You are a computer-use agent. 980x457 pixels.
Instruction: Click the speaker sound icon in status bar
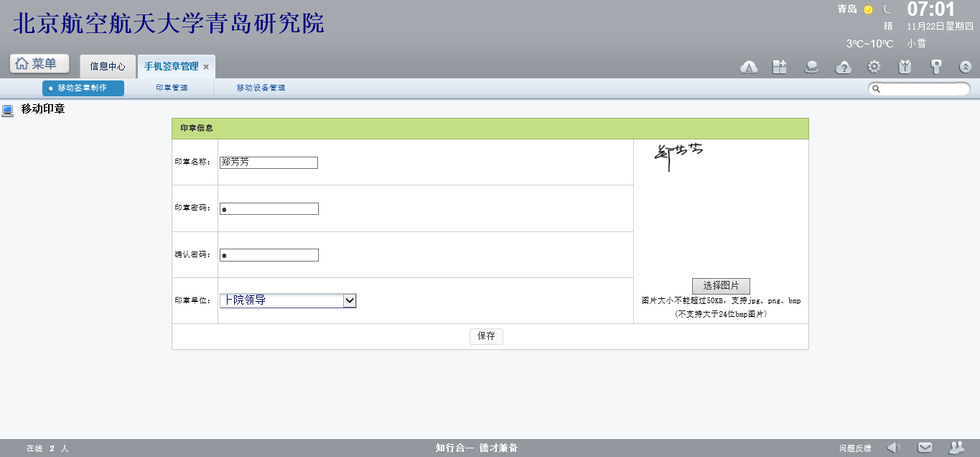click(893, 448)
